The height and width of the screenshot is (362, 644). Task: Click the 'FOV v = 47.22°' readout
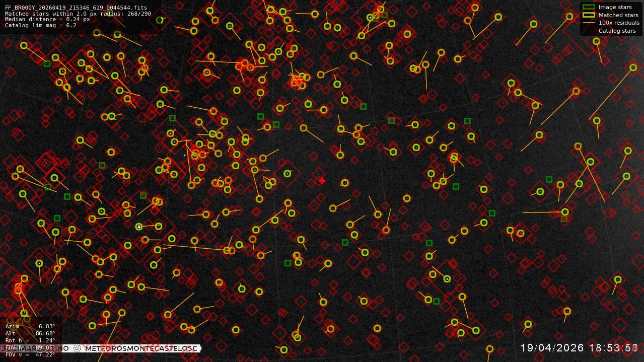30,354
